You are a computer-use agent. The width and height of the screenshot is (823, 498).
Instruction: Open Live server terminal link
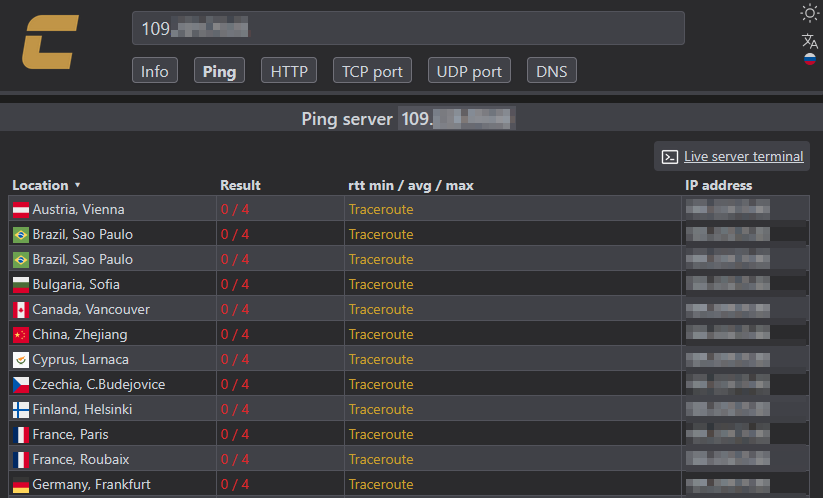pyautogui.click(x=743, y=157)
